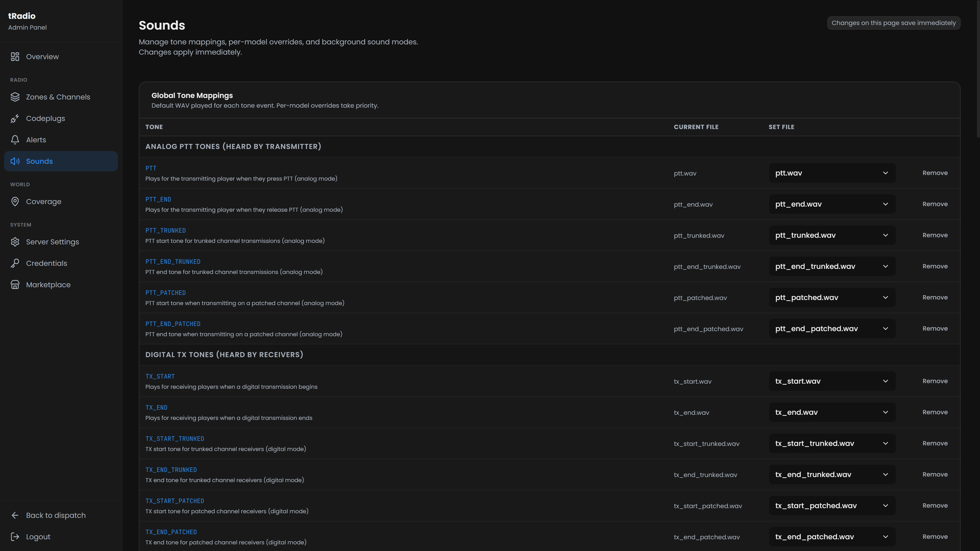
Task: Click the Codeplugs plug icon
Action: pyautogui.click(x=15, y=119)
